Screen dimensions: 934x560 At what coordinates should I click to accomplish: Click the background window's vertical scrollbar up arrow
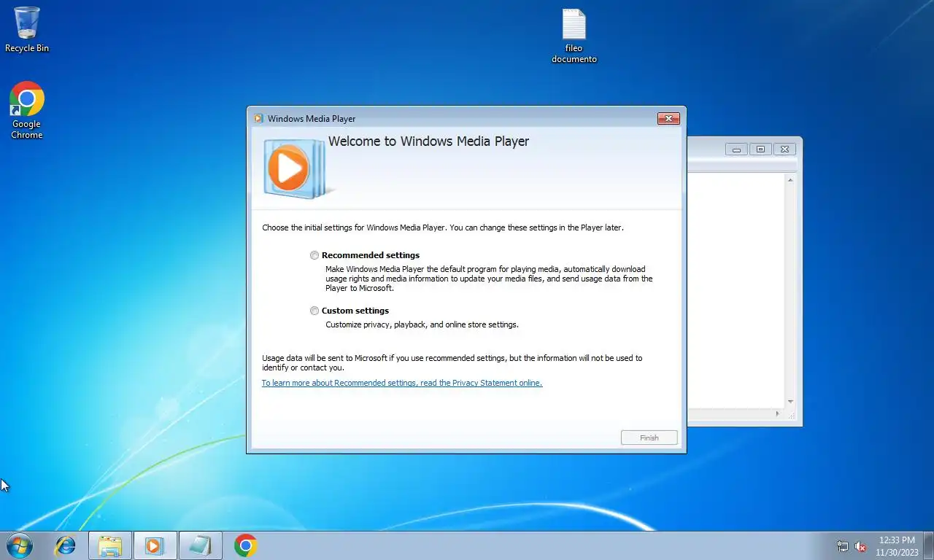pos(790,179)
